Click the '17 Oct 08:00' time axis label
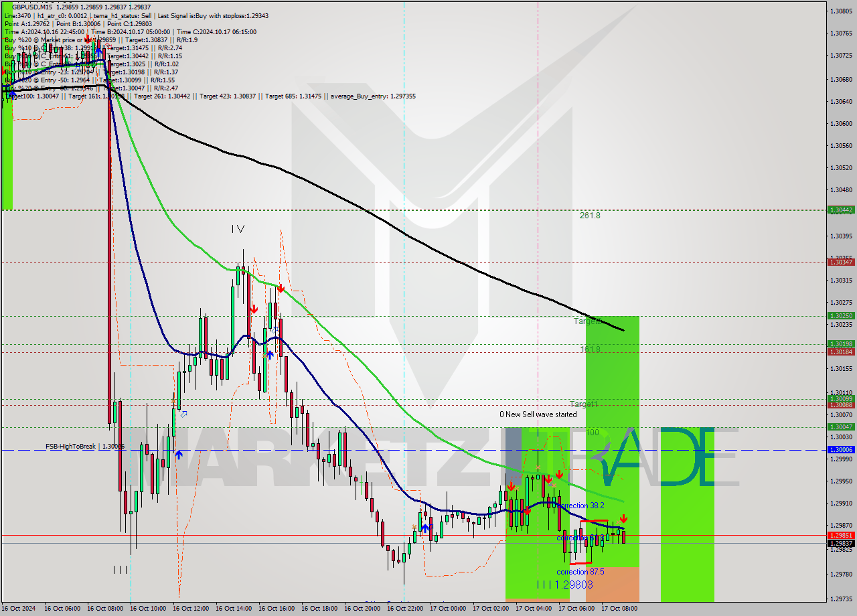The width and height of the screenshot is (857, 616). tap(619, 609)
